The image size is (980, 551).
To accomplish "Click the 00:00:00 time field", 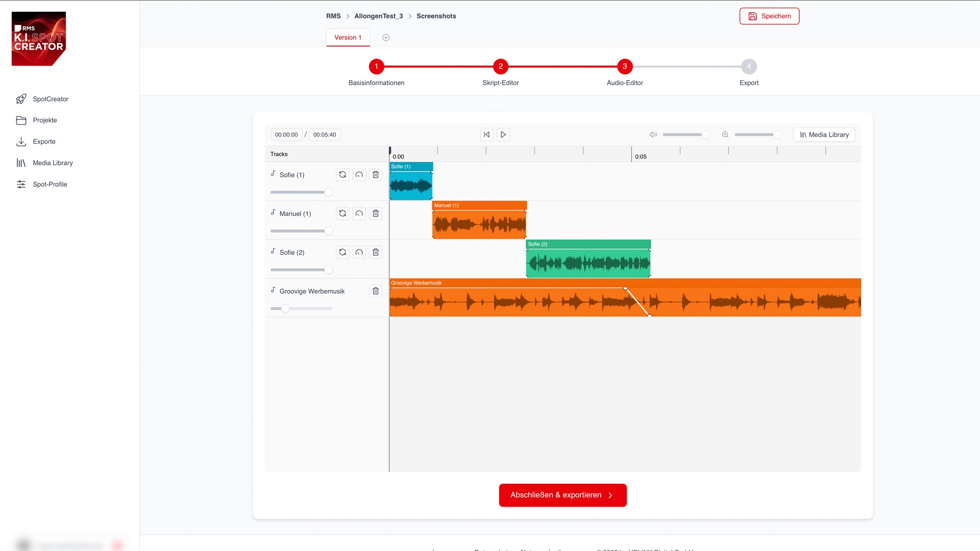I will (x=286, y=134).
